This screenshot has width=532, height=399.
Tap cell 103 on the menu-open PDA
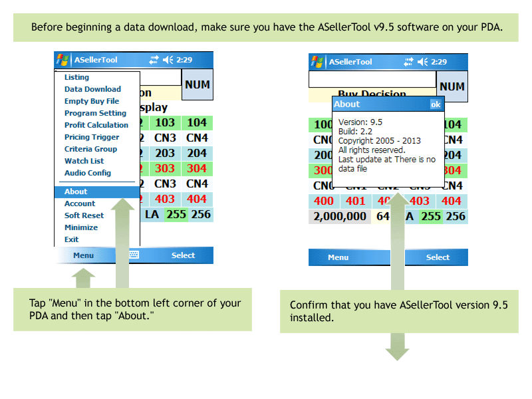point(165,123)
